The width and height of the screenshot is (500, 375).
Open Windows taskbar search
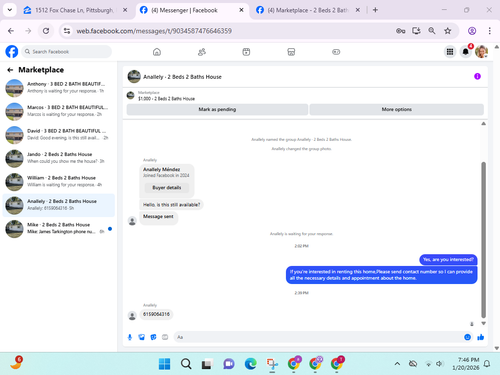[x=186, y=364]
